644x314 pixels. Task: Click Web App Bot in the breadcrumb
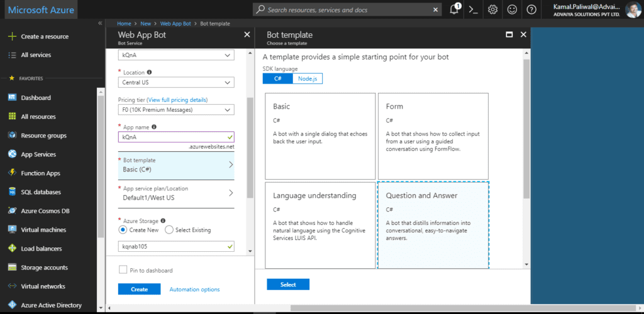tap(176, 24)
